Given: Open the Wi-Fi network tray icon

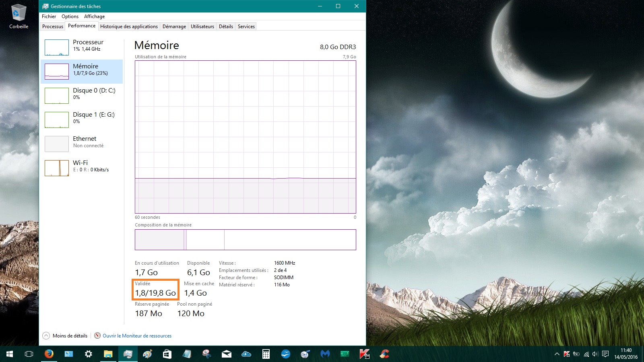Looking at the screenshot, I should 586,354.
